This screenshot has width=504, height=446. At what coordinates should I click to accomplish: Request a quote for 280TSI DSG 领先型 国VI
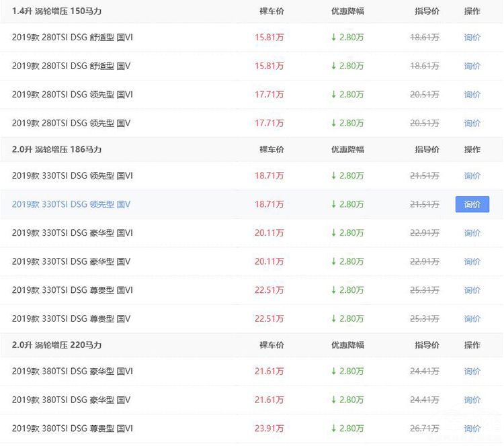pos(472,95)
